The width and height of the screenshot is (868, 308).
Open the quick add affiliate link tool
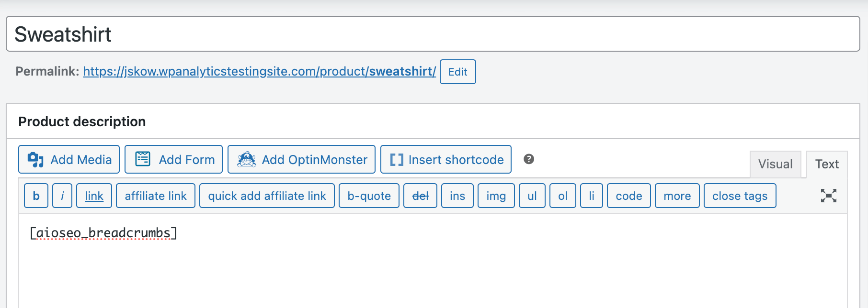(267, 196)
